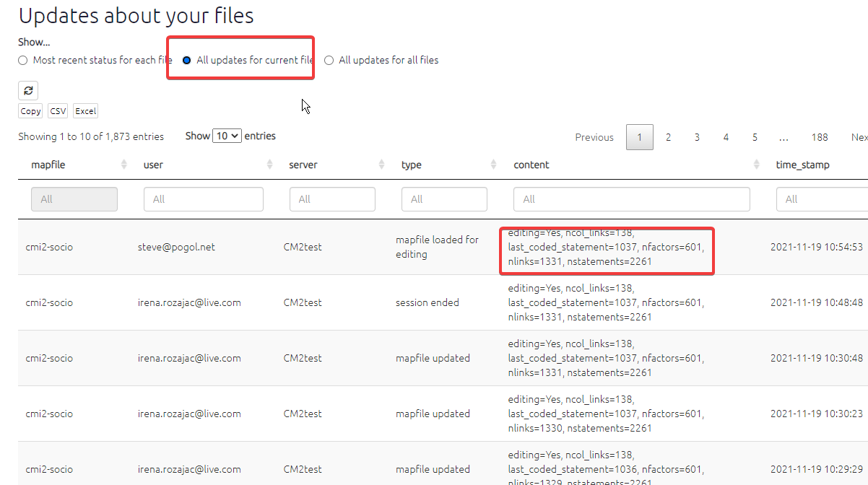The height and width of the screenshot is (485, 868).
Task: Jump to last page 188
Action: point(819,137)
